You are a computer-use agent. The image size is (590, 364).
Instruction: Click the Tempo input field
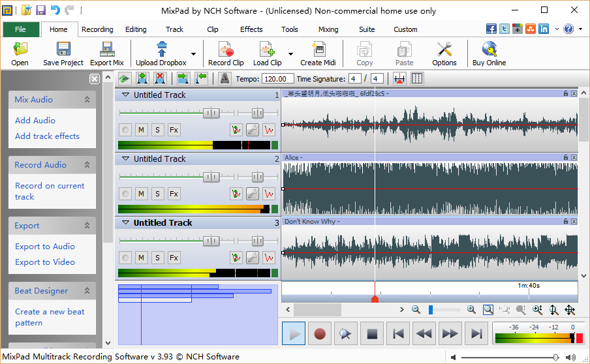(x=277, y=79)
